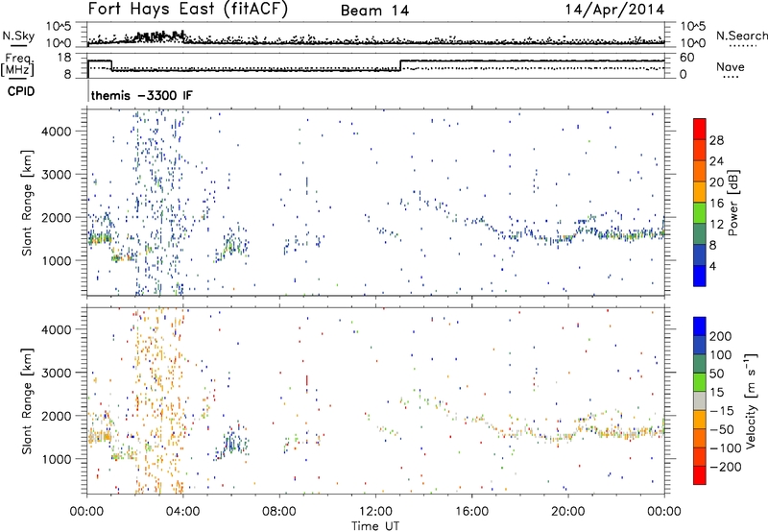The width and height of the screenshot is (768, 532).
Task: Click the 'N.Search' legend label
Action: click(x=741, y=36)
